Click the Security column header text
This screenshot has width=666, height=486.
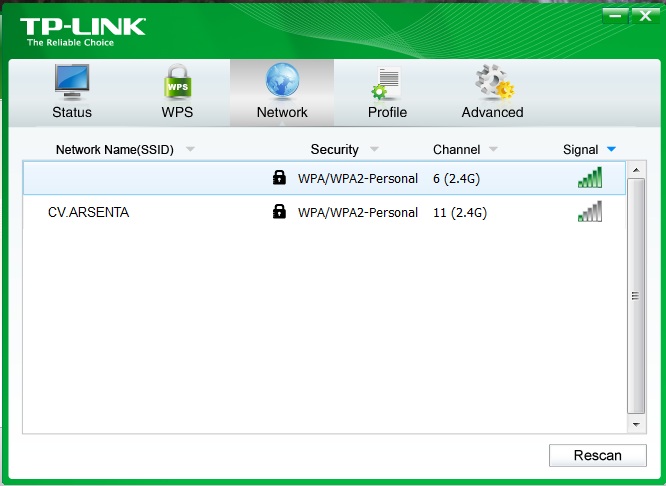(x=335, y=150)
